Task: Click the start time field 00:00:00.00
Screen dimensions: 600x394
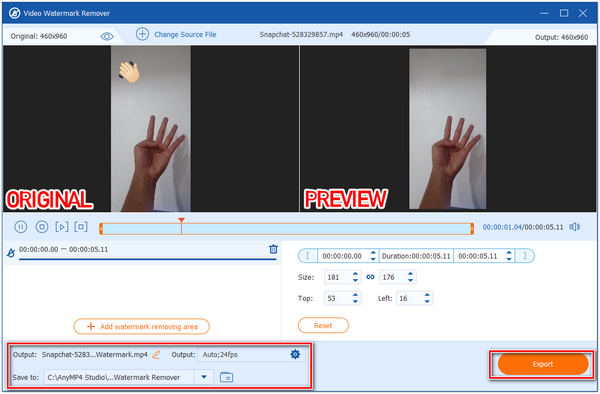Action: [x=342, y=256]
